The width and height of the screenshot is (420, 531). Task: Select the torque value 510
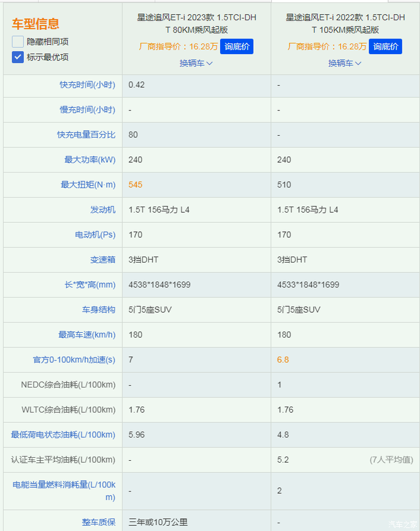[284, 184]
